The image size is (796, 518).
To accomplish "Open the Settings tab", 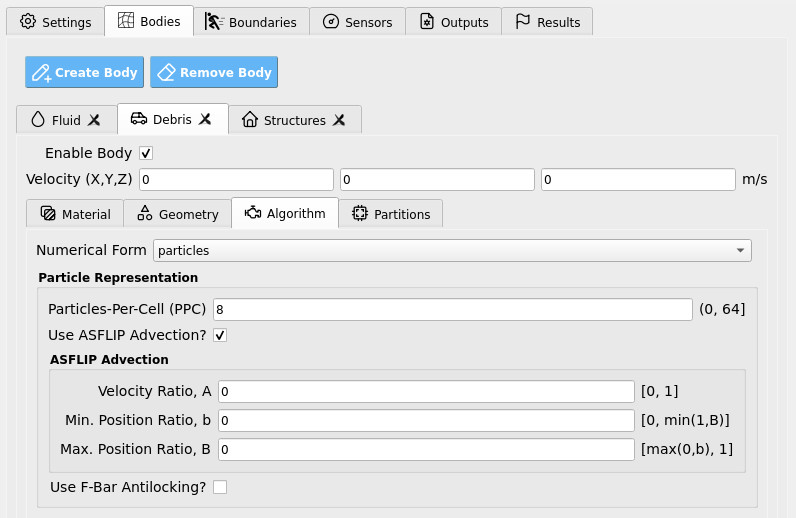I will click(55, 22).
